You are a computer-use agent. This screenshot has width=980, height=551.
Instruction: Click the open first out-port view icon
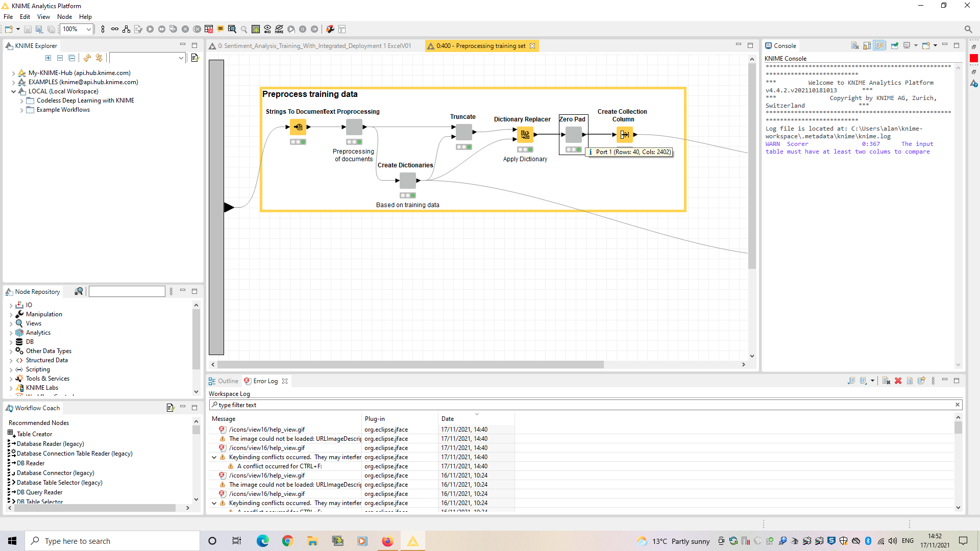[232, 29]
